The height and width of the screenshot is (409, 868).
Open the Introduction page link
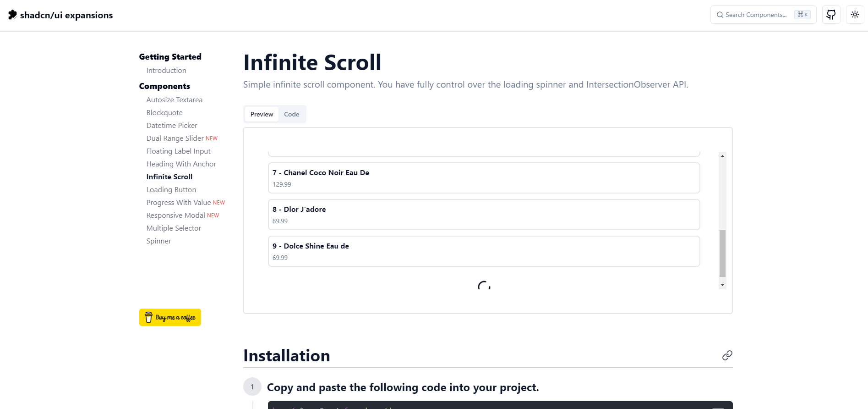[x=166, y=71]
